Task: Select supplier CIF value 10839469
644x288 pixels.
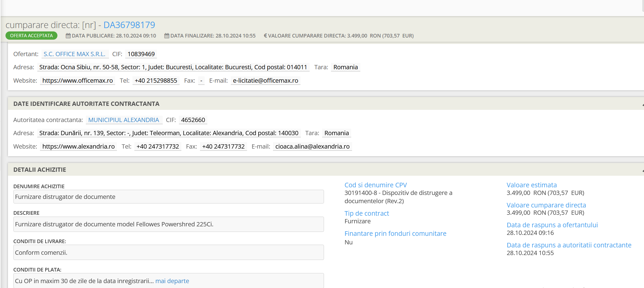Action: coord(141,54)
